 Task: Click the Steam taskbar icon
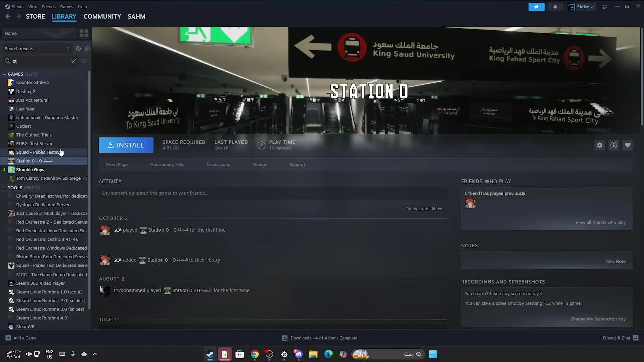tap(210, 354)
